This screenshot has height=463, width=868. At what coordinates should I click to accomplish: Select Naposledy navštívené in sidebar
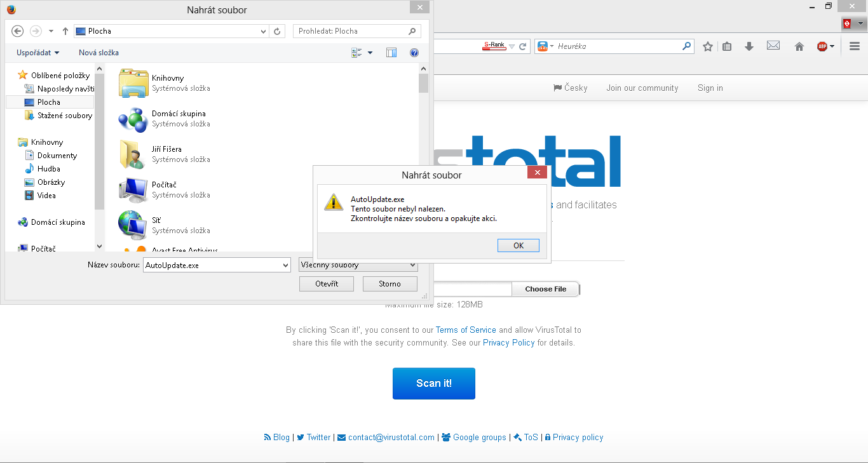point(59,89)
